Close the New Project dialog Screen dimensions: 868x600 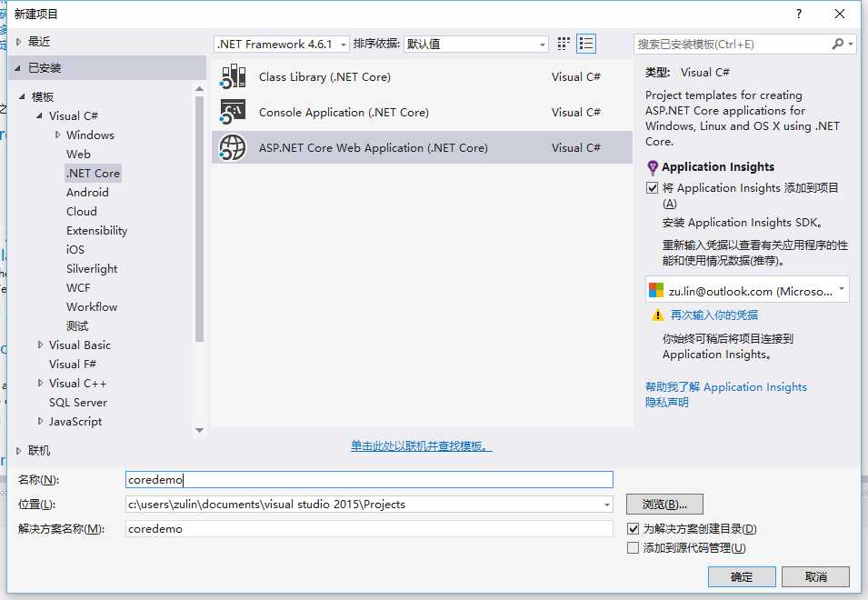840,14
